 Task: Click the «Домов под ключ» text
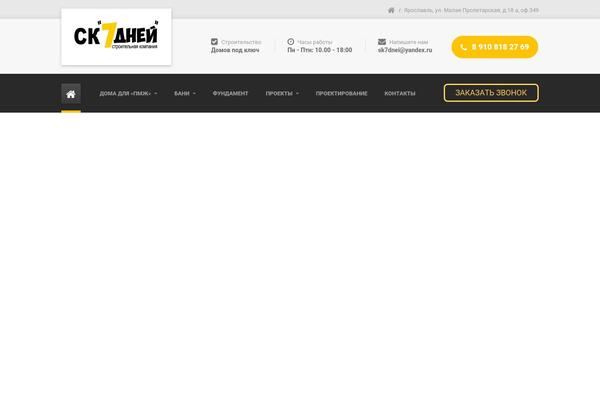click(x=235, y=50)
